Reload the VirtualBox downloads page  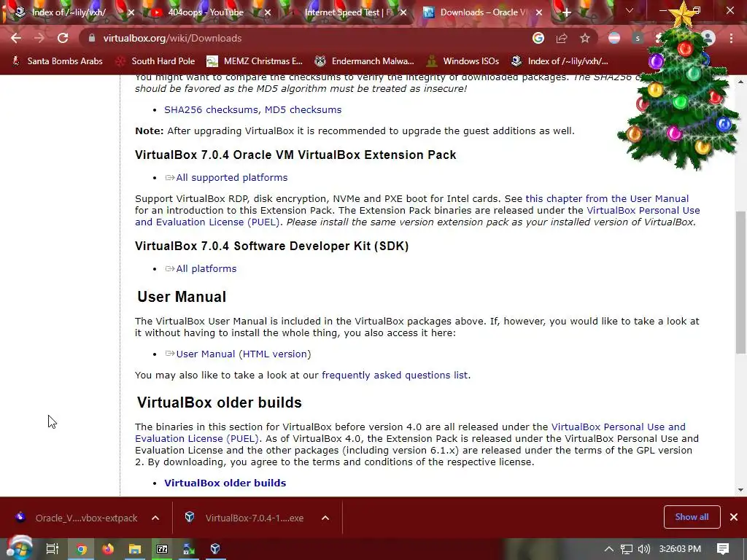click(63, 38)
